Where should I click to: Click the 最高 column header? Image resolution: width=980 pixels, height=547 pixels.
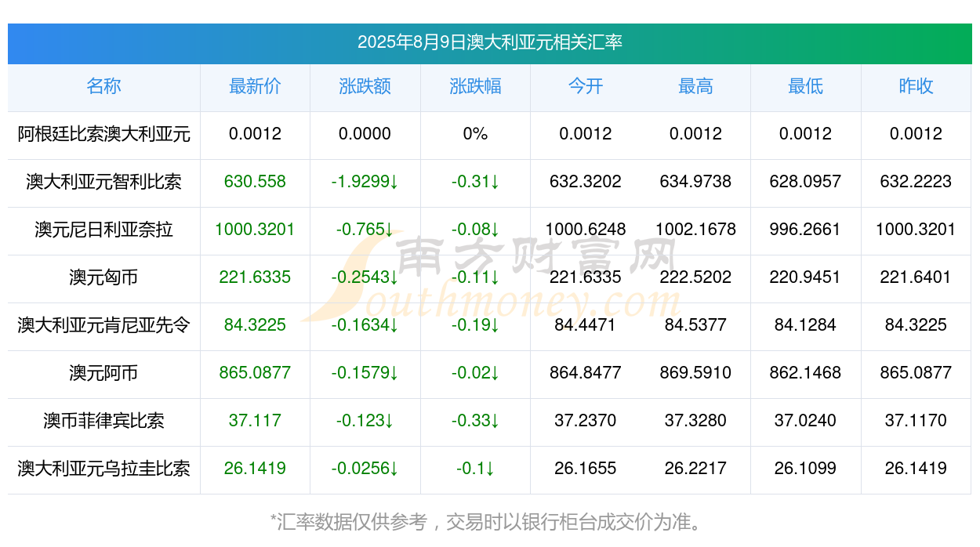(695, 86)
